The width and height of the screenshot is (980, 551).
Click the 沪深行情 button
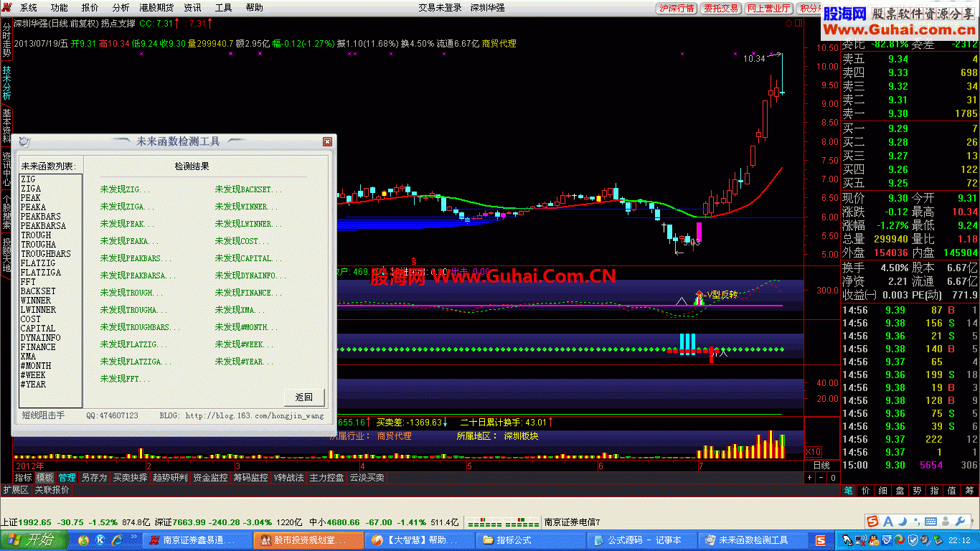[677, 8]
